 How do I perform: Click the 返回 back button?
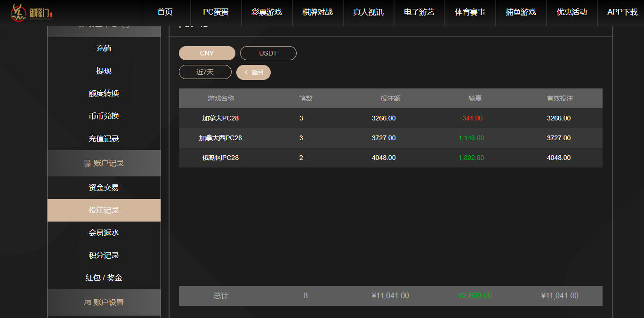point(253,72)
